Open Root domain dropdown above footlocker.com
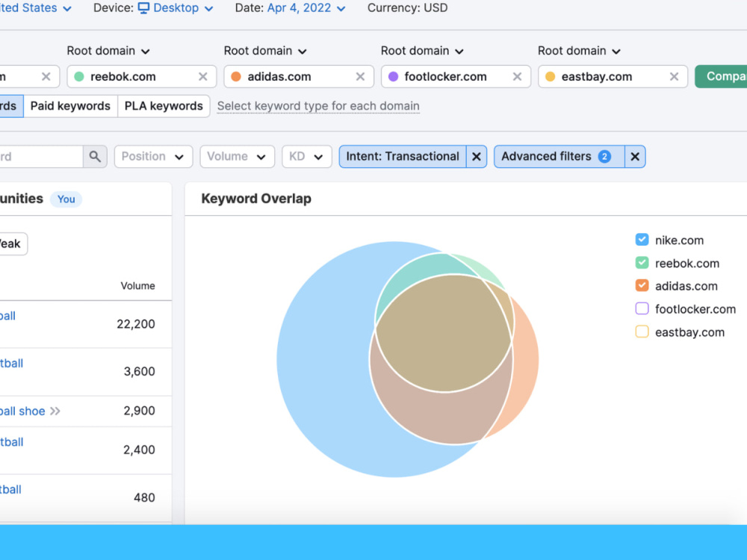Viewport: 747px width, 560px height. tap(422, 51)
